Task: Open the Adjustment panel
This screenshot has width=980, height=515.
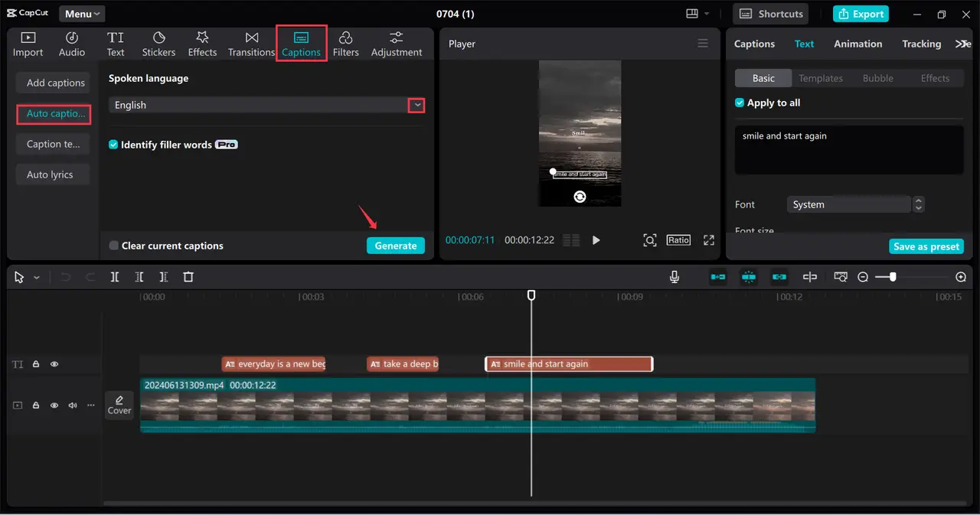Action: point(397,44)
